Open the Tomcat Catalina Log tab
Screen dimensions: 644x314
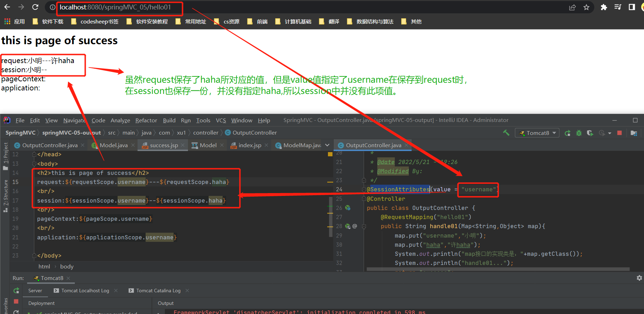pos(158,291)
